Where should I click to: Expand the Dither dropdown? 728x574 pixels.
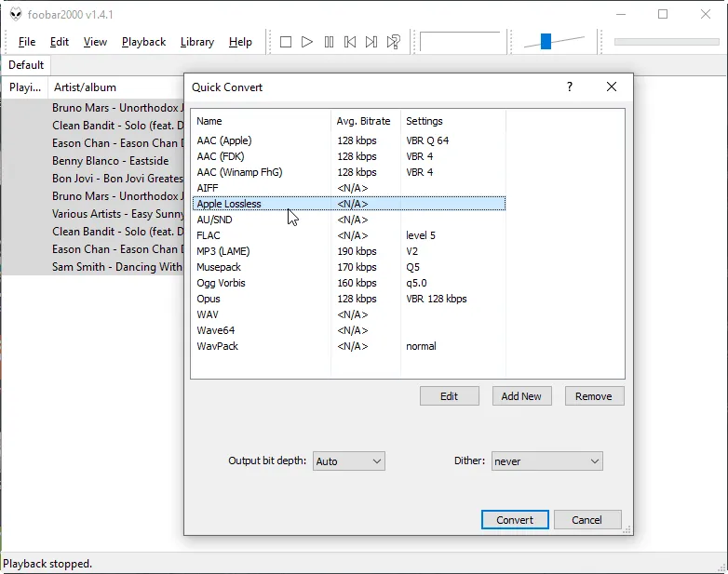(x=546, y=461)
